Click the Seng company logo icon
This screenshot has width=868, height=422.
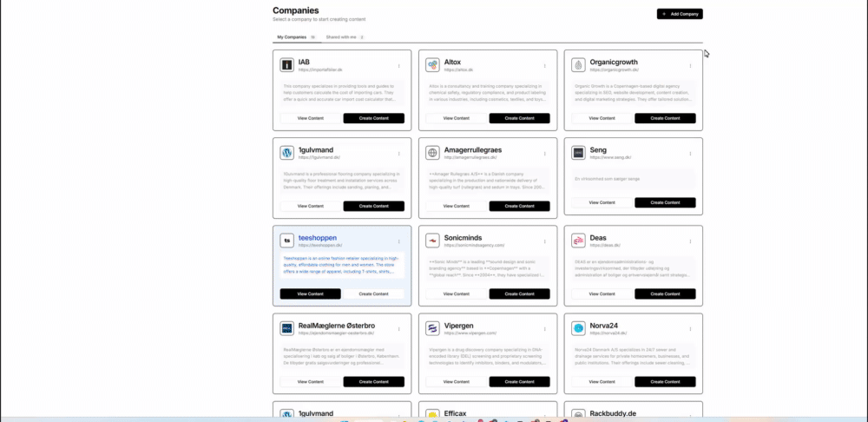point(578,153)
